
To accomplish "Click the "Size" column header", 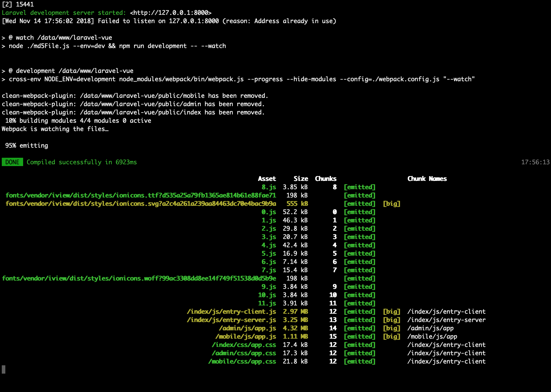I will click(301, 179).
